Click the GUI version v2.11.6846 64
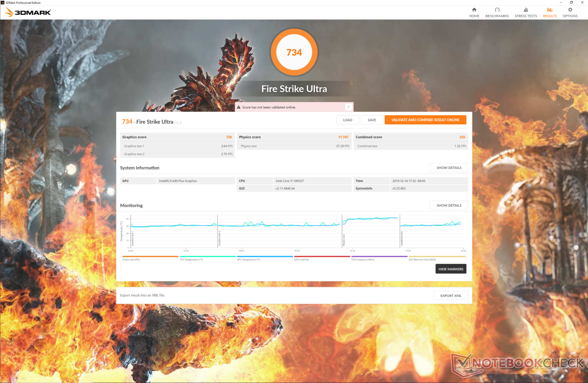Screen dimensions: 588x383 point(285,189)
